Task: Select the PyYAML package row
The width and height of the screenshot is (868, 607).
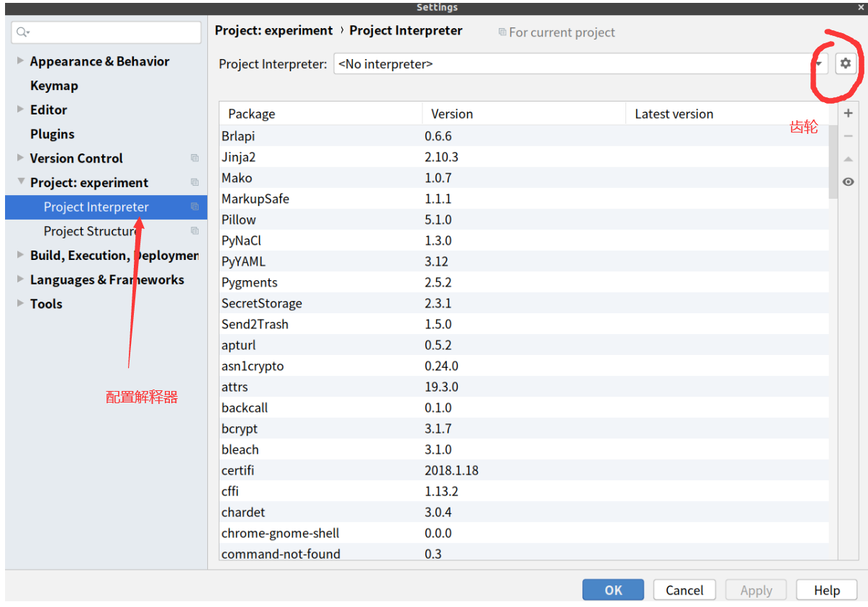Action: click(524, 261)
